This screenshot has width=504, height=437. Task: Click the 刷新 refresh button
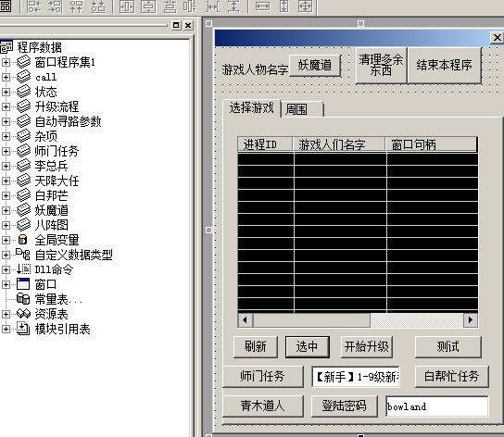pyautogui.click(x=256, y=346)
